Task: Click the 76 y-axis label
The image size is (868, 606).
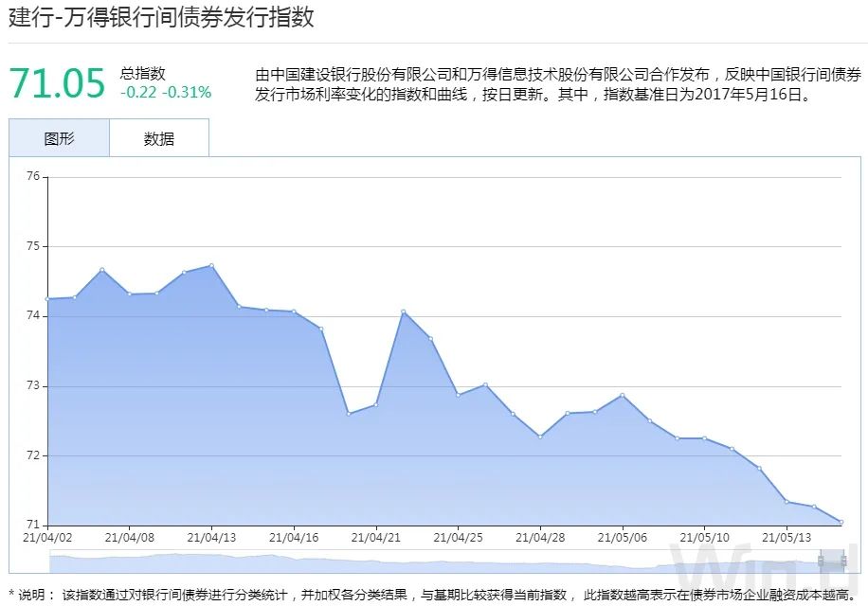Action: [x=33, y=176]
